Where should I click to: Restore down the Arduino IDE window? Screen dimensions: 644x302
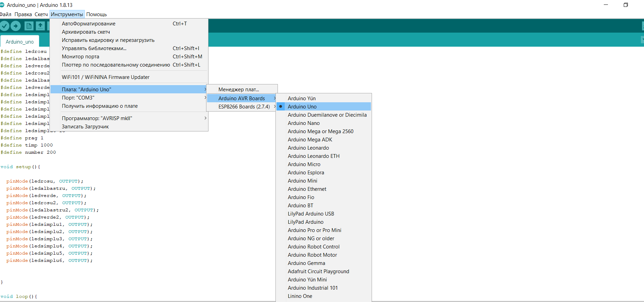click(626, 5)
